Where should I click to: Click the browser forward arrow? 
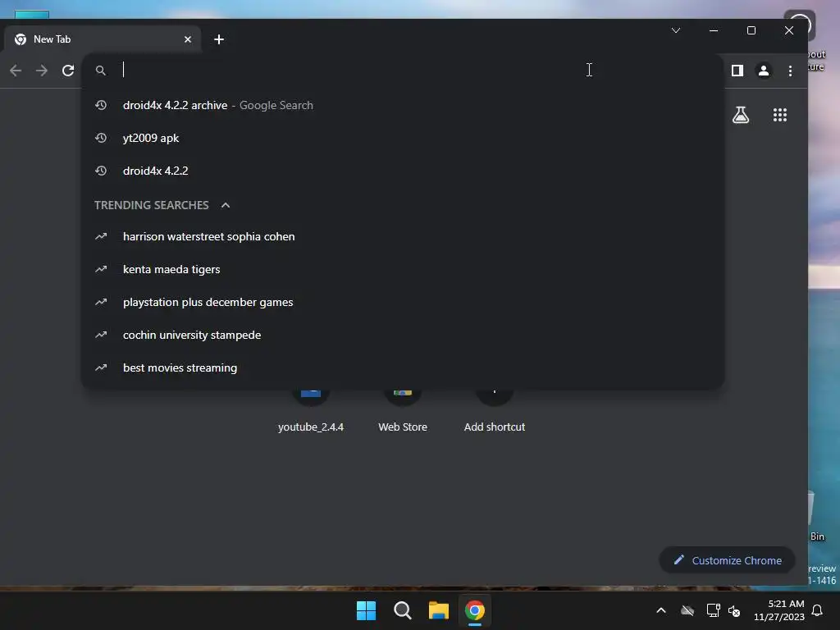coord(42,71)
